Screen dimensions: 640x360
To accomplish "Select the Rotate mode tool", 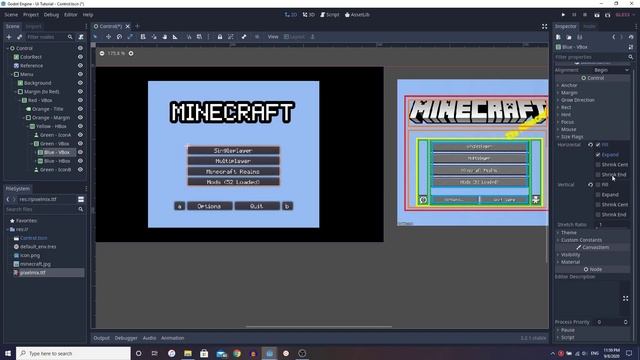I will [119, 37].
